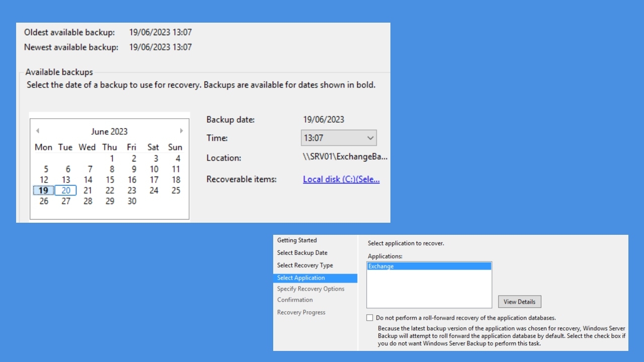Click the Confirmation step in sidebar
644x362 pixels.
[295, 300]
